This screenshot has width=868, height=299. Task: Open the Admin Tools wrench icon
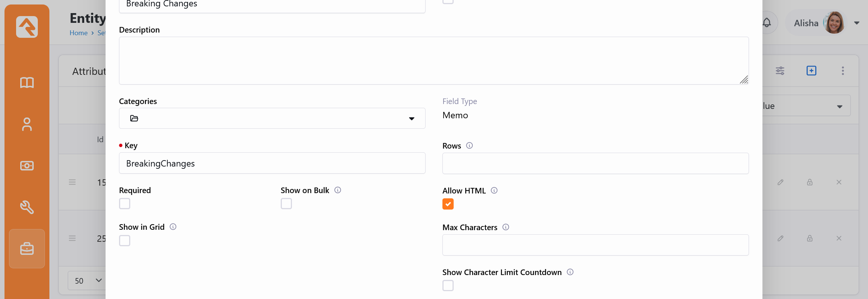coord(27,207)
